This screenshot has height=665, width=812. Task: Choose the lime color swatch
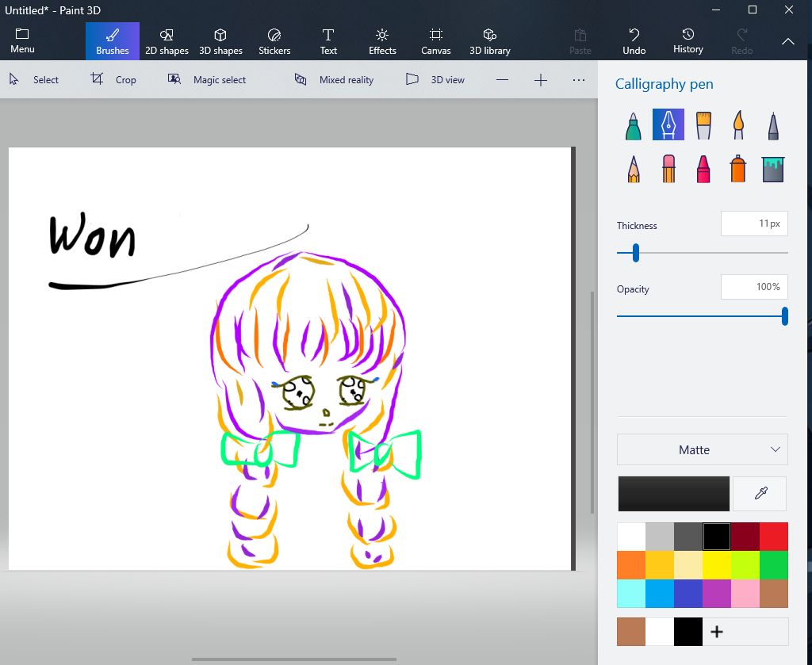coord(745,565)
